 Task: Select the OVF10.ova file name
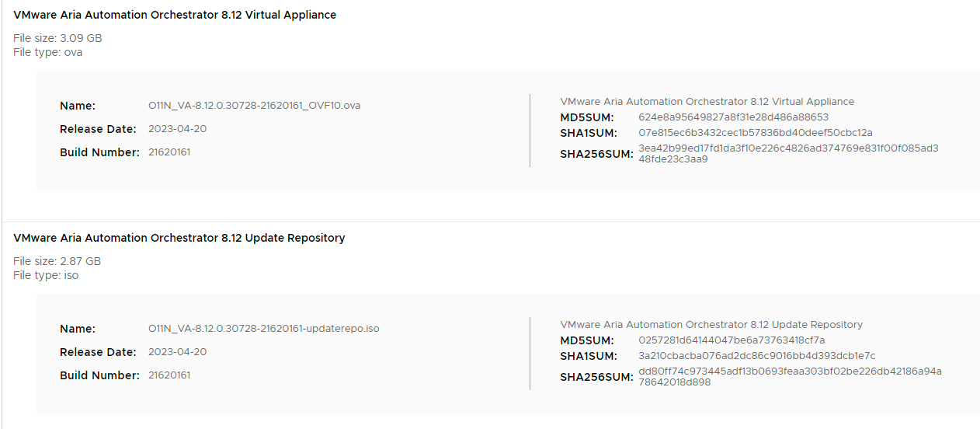coord(254,106)
